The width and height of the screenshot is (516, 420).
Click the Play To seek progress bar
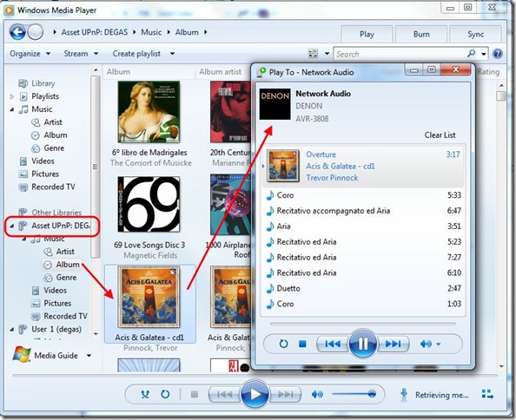(363, 324)
